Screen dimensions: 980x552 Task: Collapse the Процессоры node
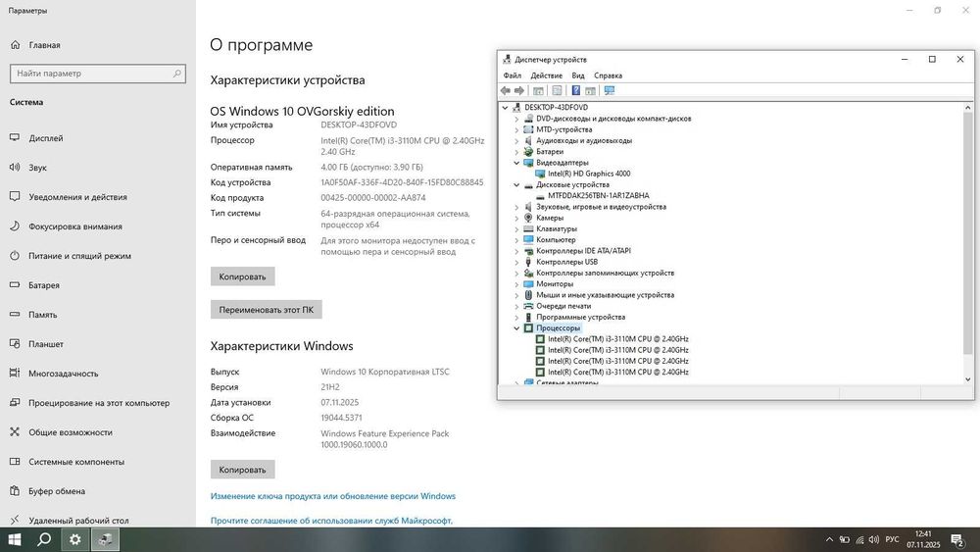pyautogui.click(x=516, y=328)
